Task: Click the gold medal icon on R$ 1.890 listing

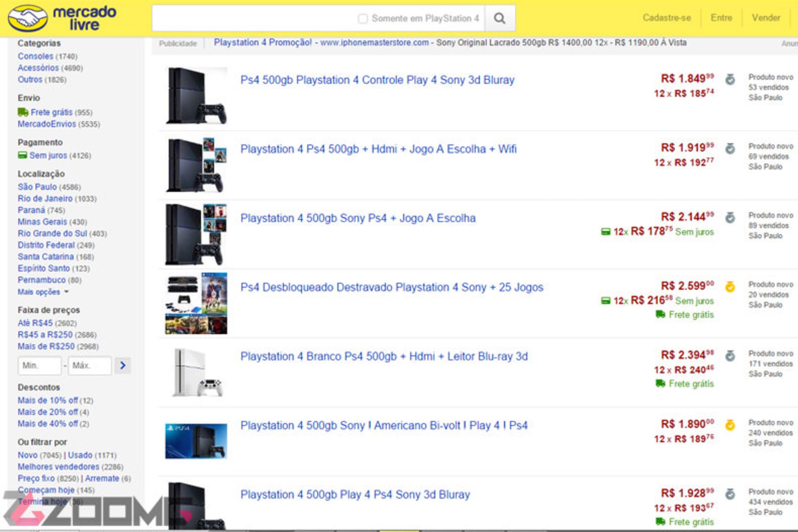Action: pos(730,425)
